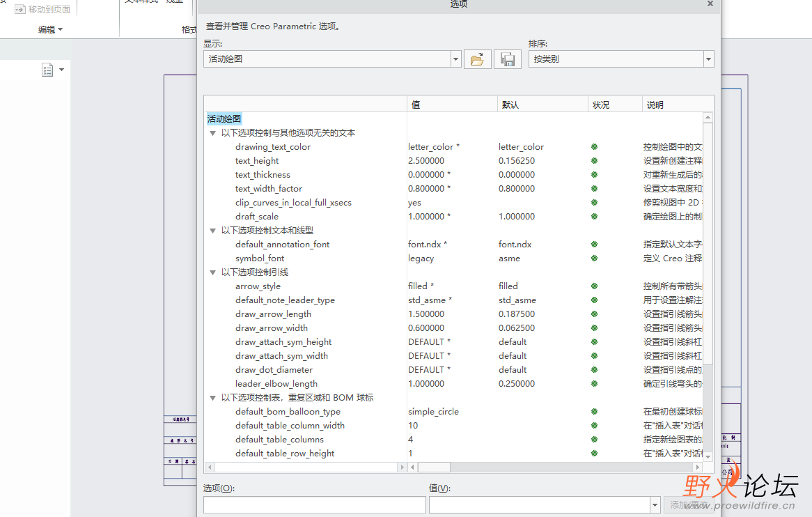
Task: Click status dot of arrow_style row
Action: (x=595, y=286)
